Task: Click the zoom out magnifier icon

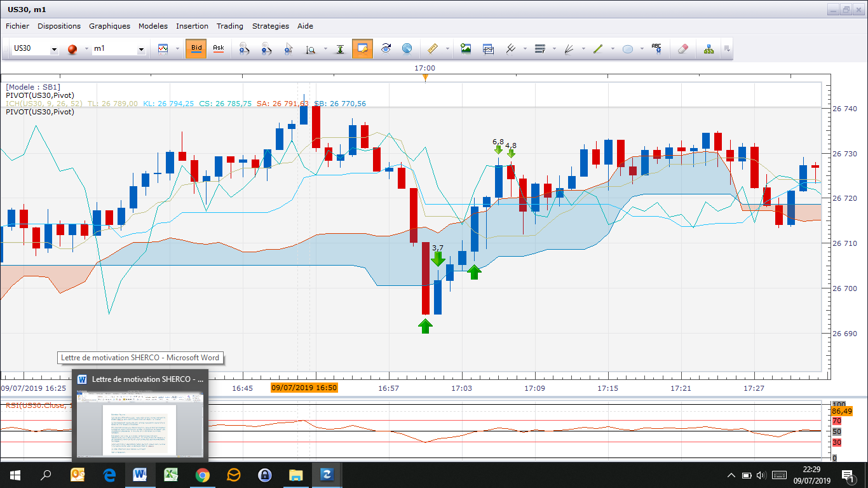Action: (x=266, y=49)
